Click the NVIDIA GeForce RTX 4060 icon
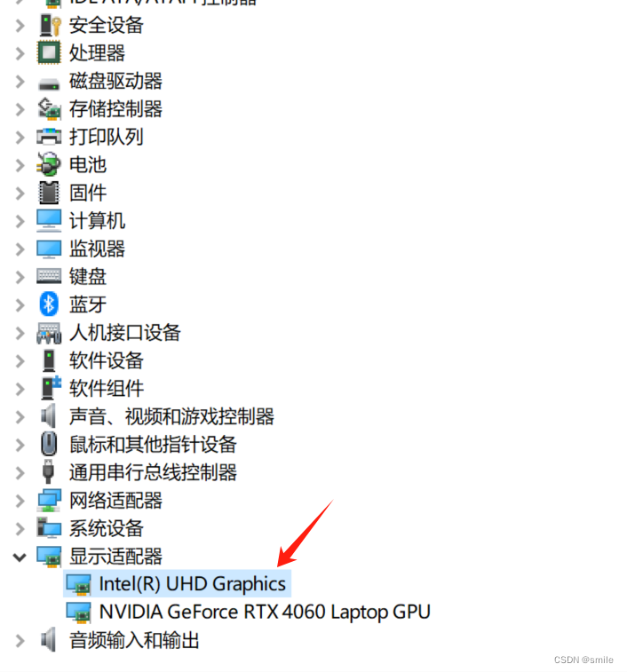Screen dimensions: 627x672 (78, 613)
